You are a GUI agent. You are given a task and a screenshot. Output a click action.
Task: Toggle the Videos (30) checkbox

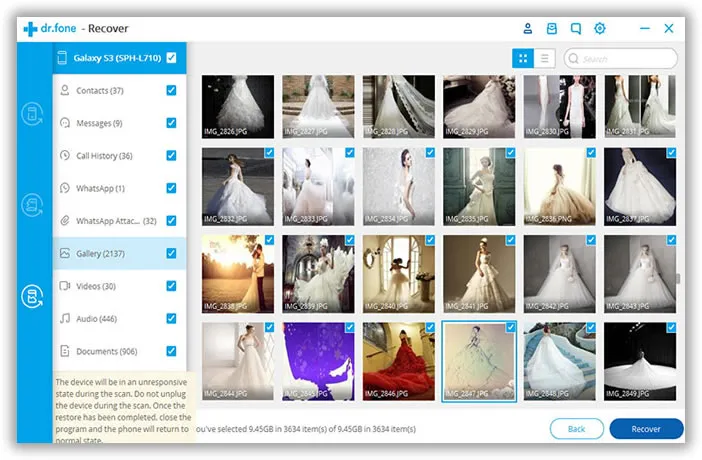tap(171, 286)
